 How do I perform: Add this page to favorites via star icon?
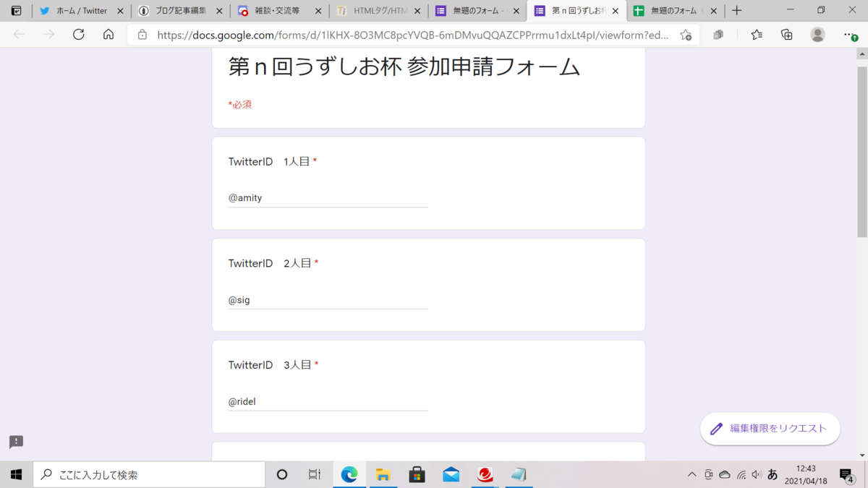684,34
